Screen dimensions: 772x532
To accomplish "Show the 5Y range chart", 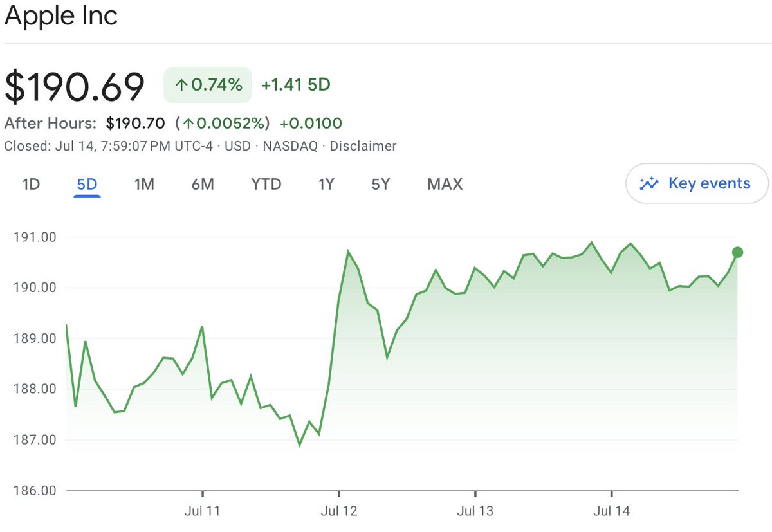I will [x=381, y=185].
